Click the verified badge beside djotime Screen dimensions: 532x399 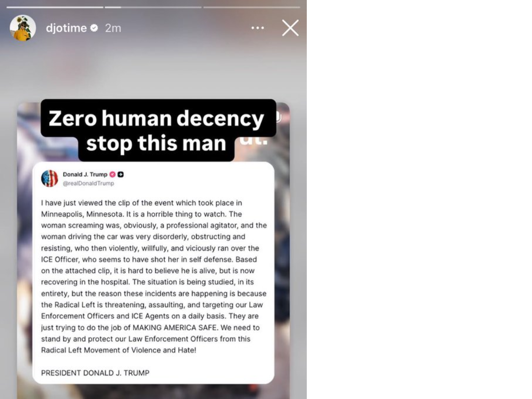pos(94,28)
